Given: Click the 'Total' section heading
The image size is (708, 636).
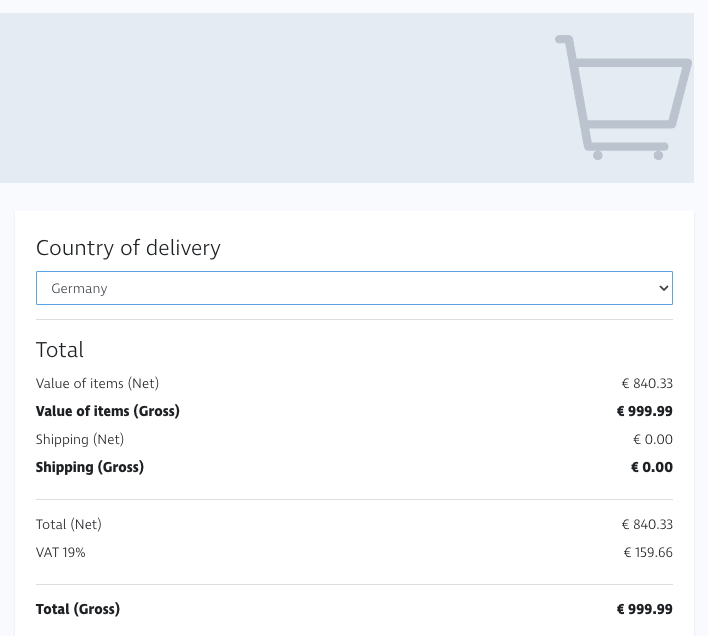Looking at the screenshot, I should click(60, 350).
